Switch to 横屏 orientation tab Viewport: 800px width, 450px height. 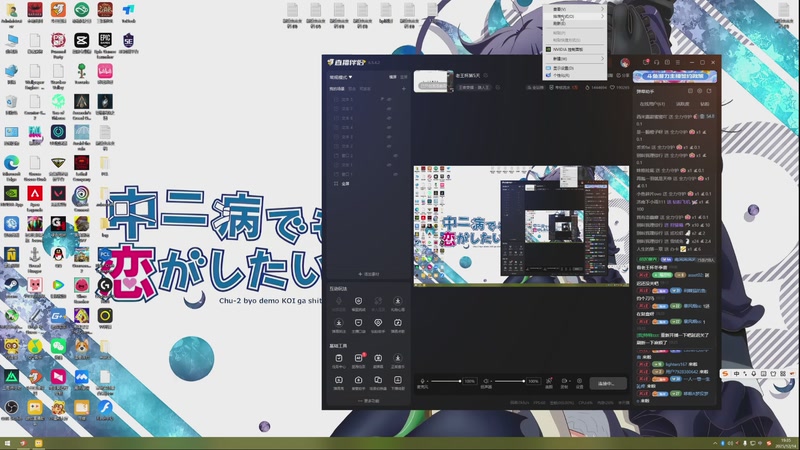393,77
